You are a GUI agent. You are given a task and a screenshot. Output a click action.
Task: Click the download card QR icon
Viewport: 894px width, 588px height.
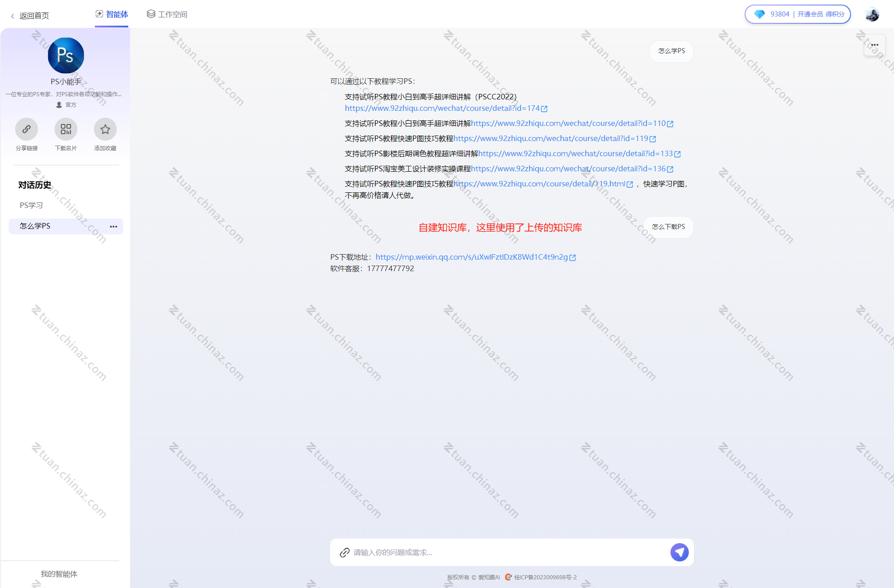click(x=66, y=129)
